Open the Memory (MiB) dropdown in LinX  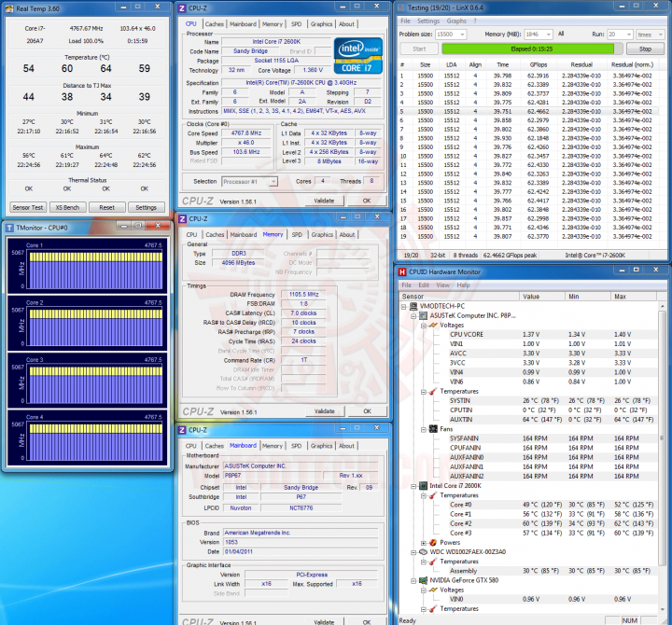click(549, 35)
